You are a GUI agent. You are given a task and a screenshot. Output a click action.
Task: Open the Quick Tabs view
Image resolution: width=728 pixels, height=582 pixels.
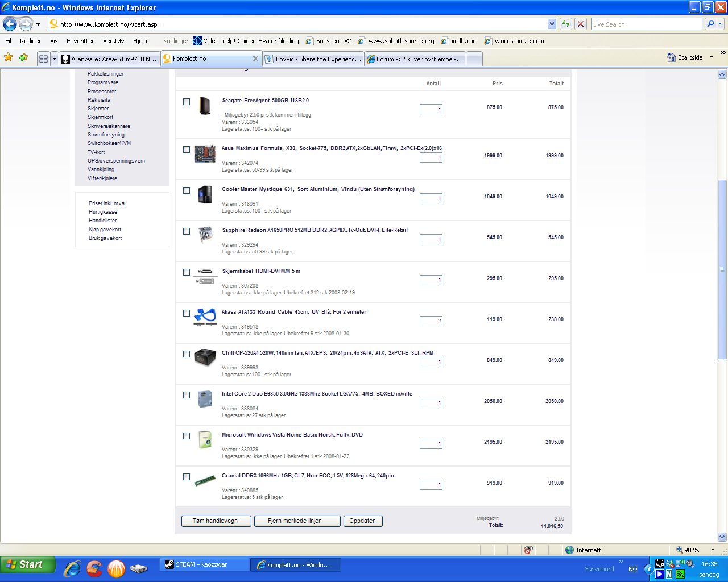click(43, 59)
